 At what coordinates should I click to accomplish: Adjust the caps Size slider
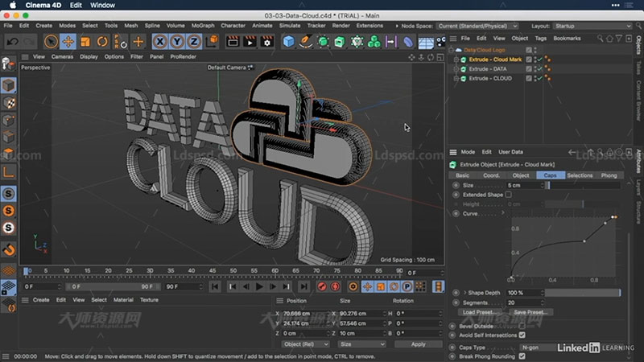click(x=583, y=186)
